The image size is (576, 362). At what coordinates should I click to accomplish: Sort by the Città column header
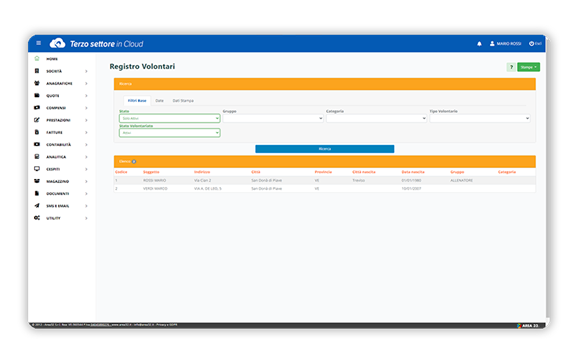256,172
